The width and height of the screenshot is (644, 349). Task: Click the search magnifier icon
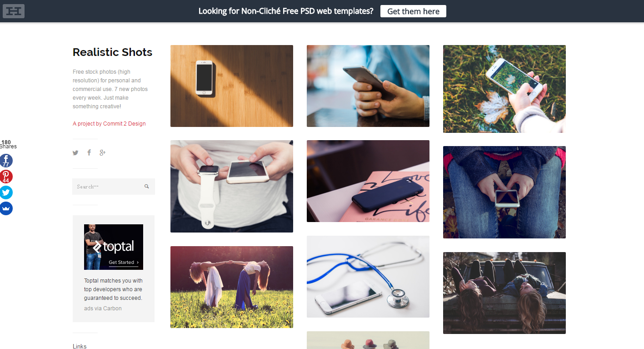pyautogui.click(x=147, y=187)
